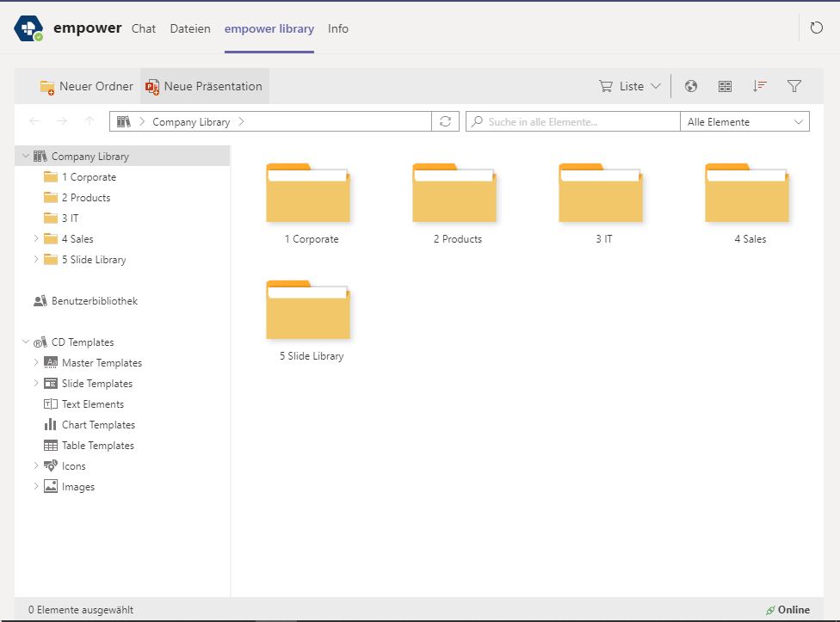The image size is (840, 622).
Task: Create a folder with Neuer Ordner
Action: pos(86,86)
